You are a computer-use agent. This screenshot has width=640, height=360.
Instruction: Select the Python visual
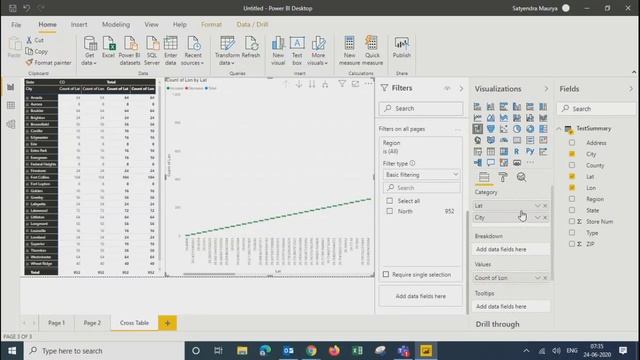[x=530, y=151]
